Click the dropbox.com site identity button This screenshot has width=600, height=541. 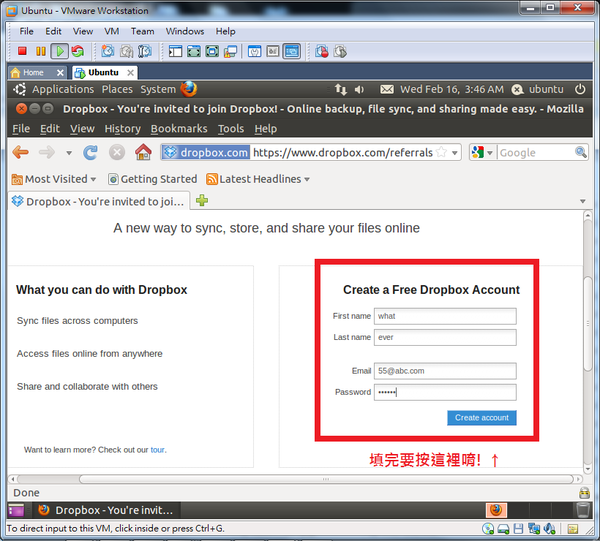pos(206,153)
